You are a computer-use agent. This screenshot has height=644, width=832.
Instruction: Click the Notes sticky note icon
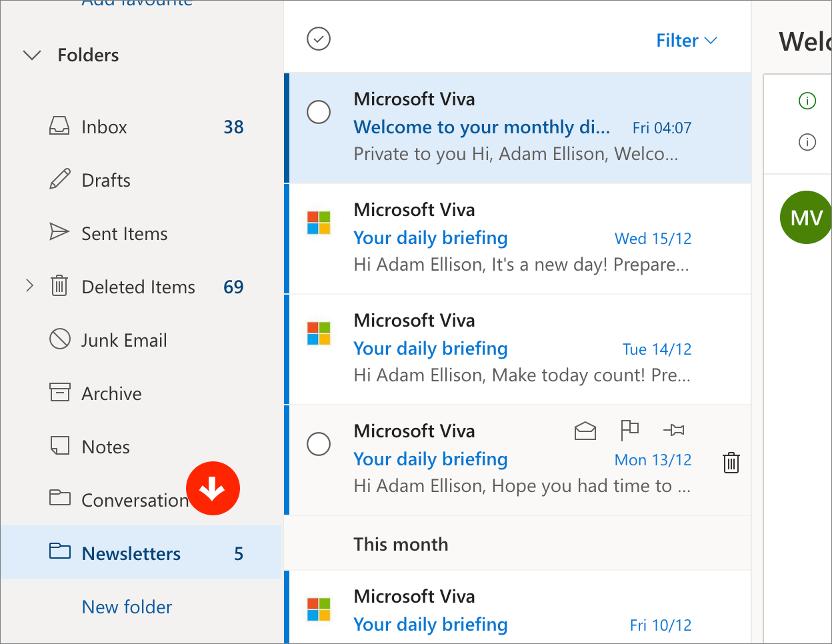[60, 445]
